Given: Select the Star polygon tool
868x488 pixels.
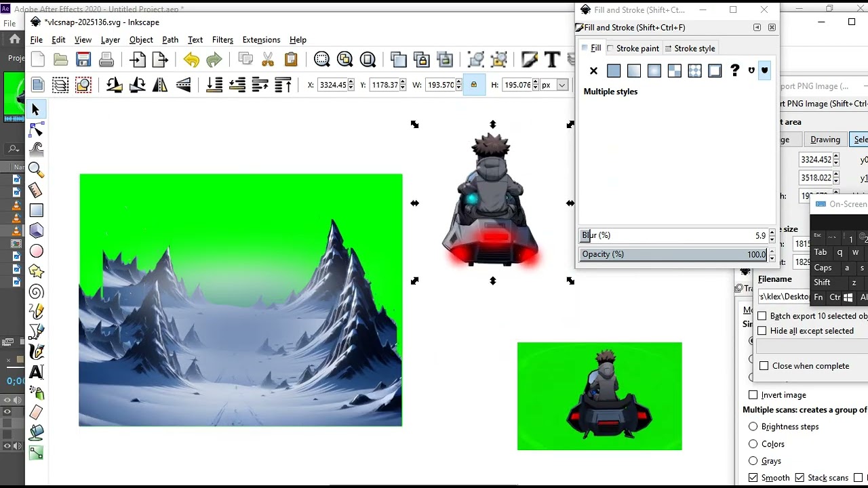Looking at the screenshot, I should pyautogui.click(x=36, y=272).
